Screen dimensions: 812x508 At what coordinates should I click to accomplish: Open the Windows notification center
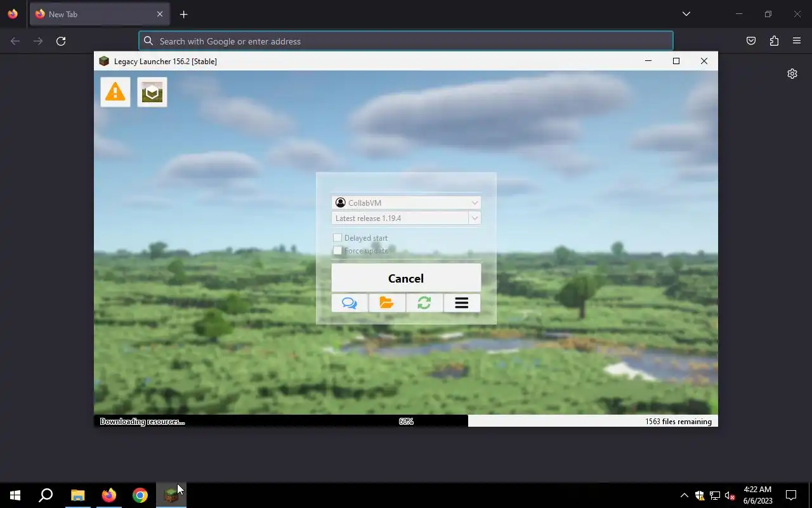tap(791, 495)
